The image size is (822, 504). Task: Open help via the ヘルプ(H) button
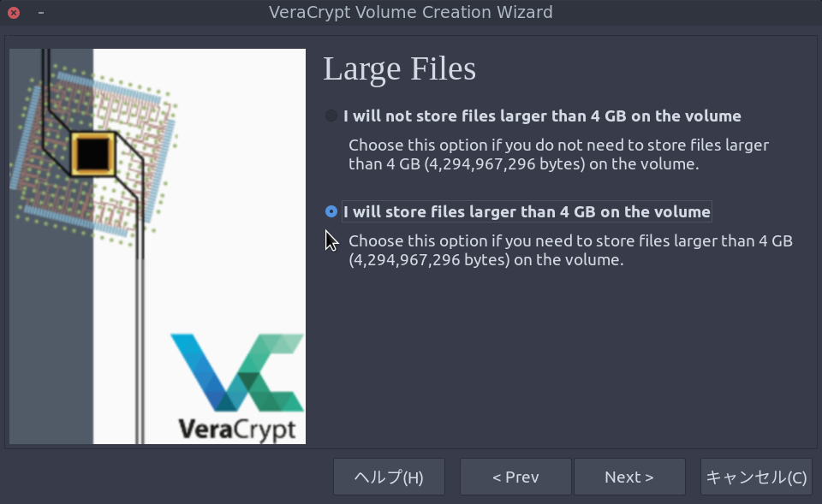(389, 476)
